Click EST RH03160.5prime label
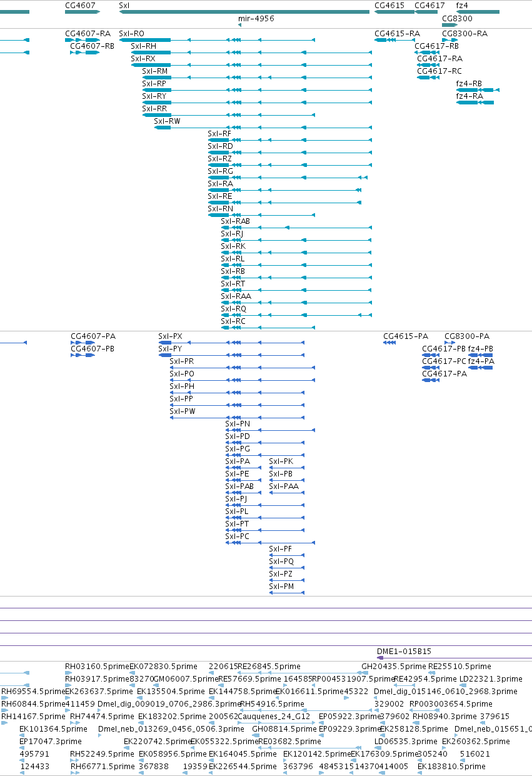The height and width of the screenshot is (776, 532). click(x=97, y=666)
